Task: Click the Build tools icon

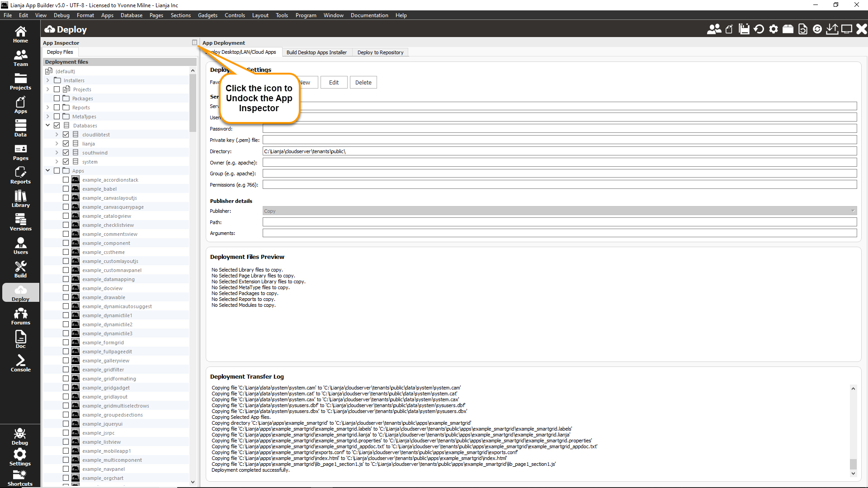Action: pos(20,269)
